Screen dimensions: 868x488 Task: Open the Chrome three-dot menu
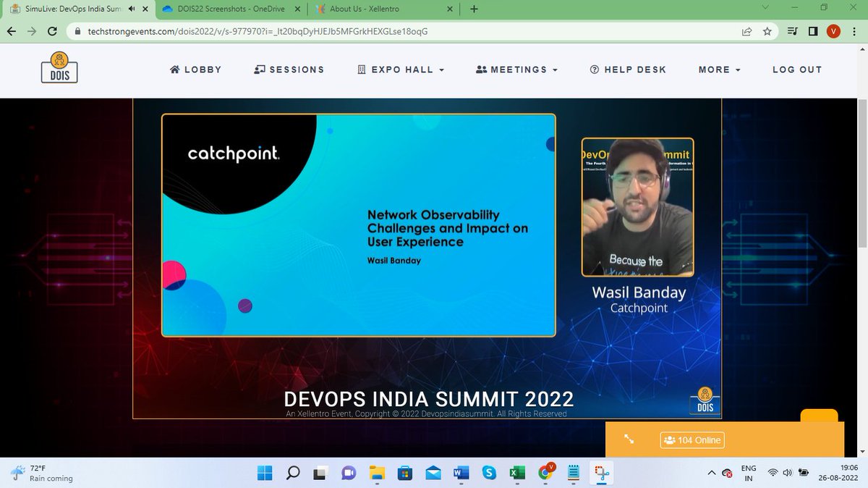click(854, 31)
